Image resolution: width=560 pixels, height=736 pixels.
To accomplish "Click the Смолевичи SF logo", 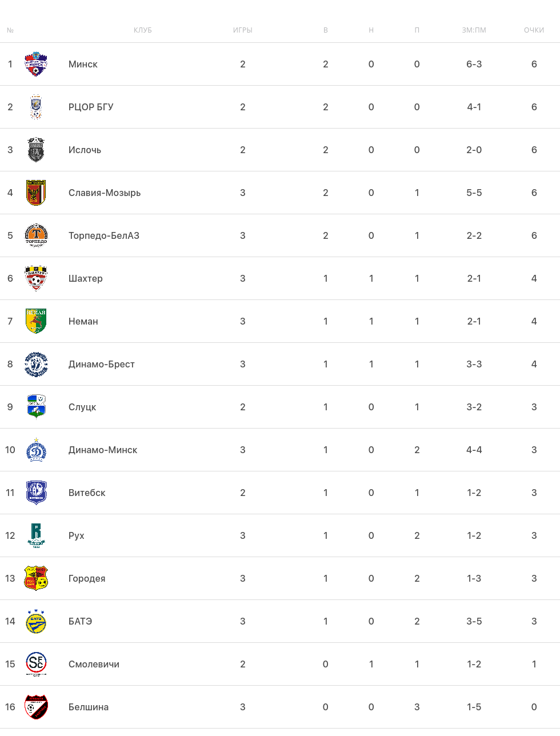I will 36,664.
